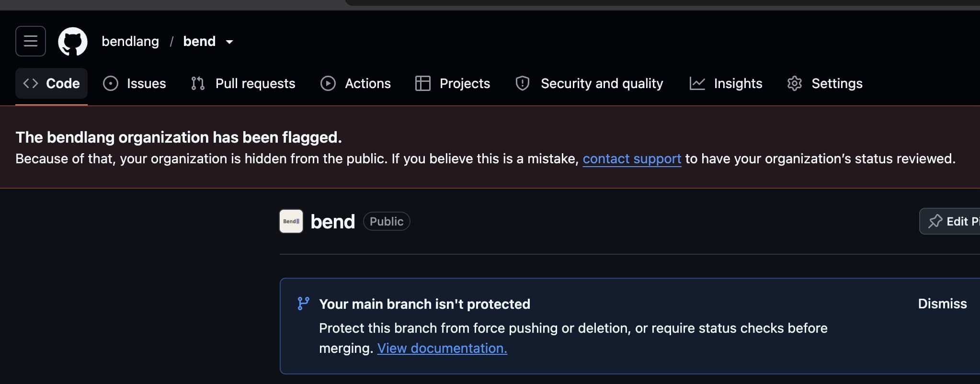Go to the bendlang organization link
This screenshot has height=384, width=980.
point(130,41)
